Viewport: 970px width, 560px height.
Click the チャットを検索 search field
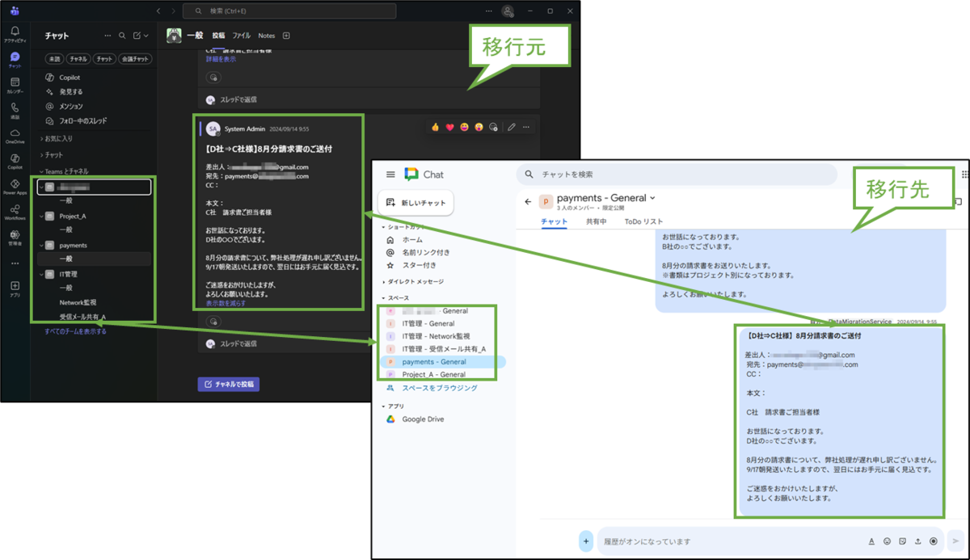(677, 175)
